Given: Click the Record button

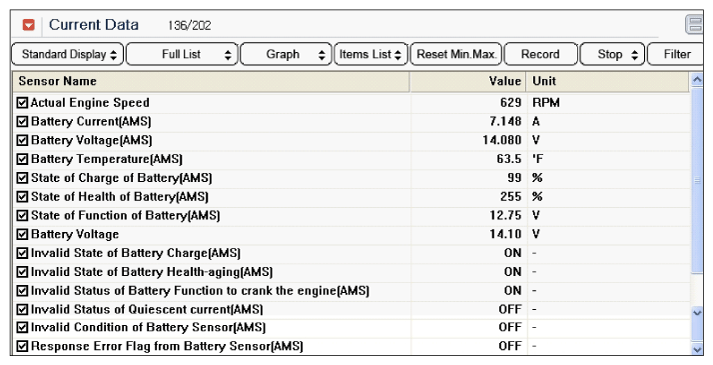Looking at the screenshot, I should (541, 55).
